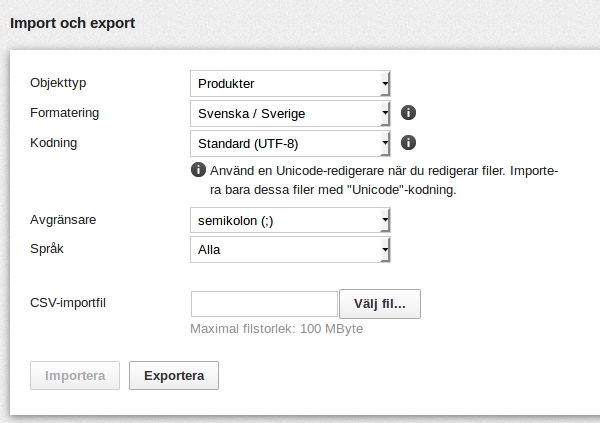Click the Formatering label
The width and height of the screenshot is (600, 423).
65,113
